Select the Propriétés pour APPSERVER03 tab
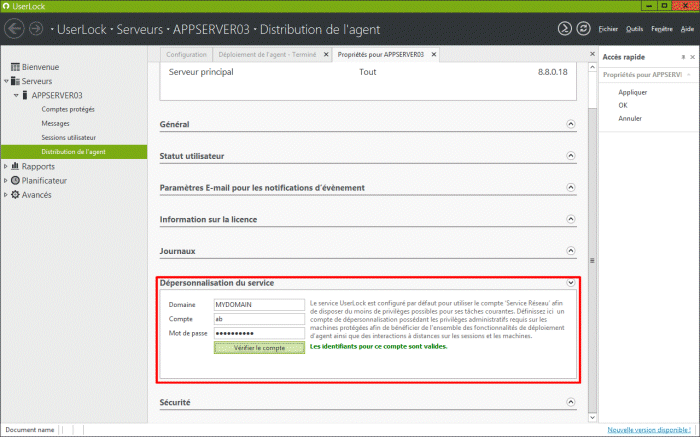This screenshot has height=437, width=700. point(380,54)
